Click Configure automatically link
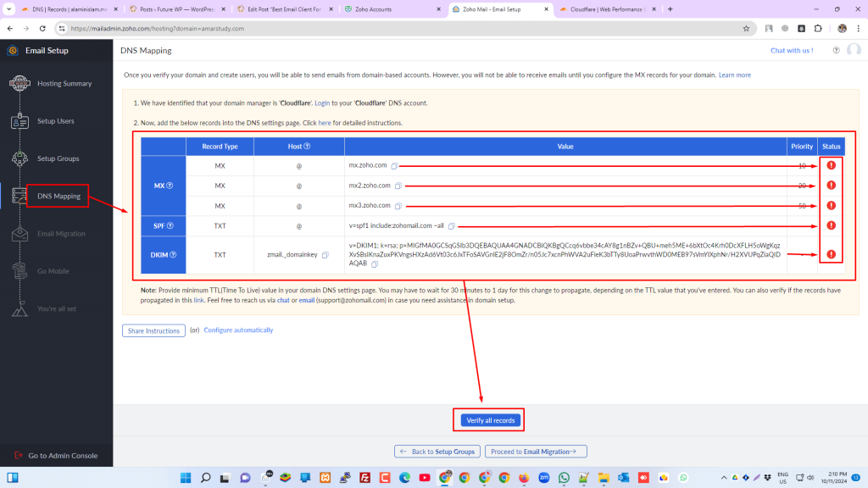The width and height of the screenshot is (868, 488). point(238,330)
